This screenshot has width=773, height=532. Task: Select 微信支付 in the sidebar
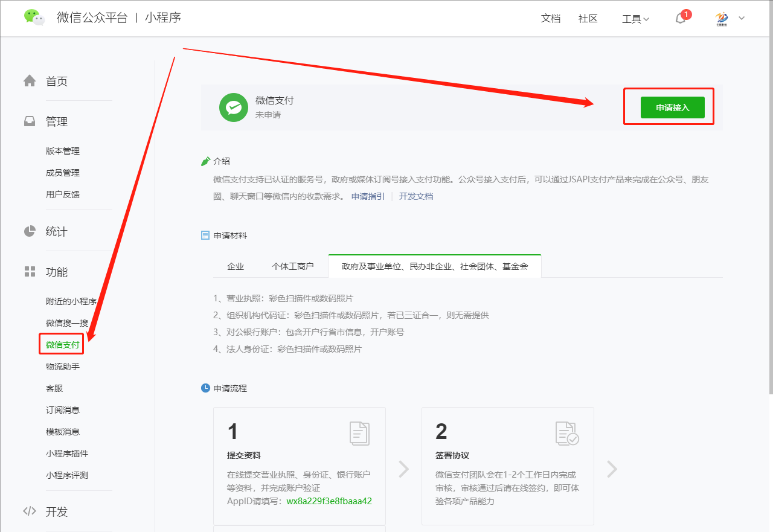click(63, 345)
